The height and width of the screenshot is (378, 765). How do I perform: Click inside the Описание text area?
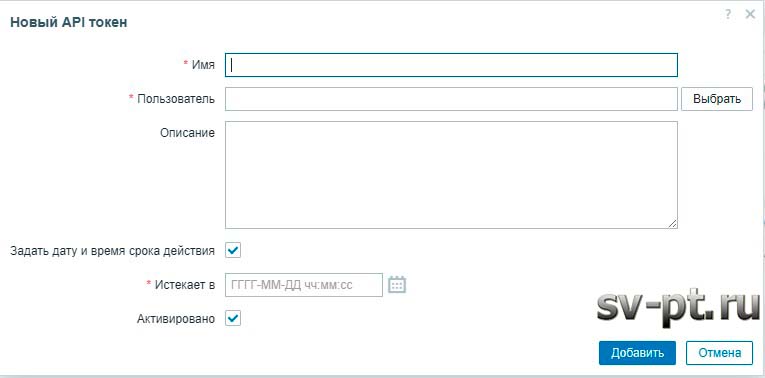click(x=451, y=175)
